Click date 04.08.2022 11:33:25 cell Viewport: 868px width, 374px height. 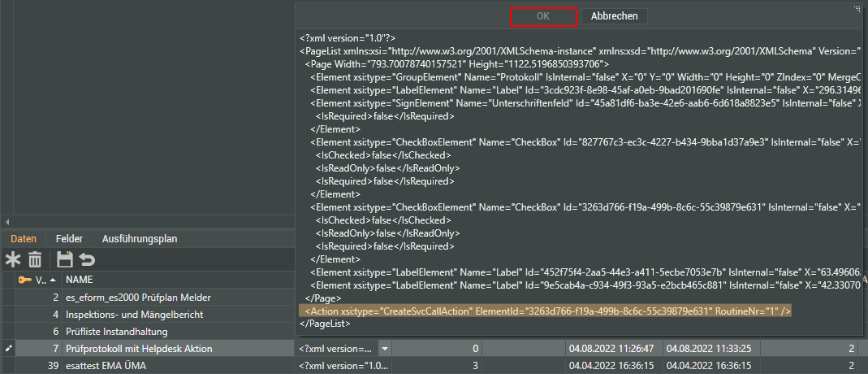(x=710, y=349)
